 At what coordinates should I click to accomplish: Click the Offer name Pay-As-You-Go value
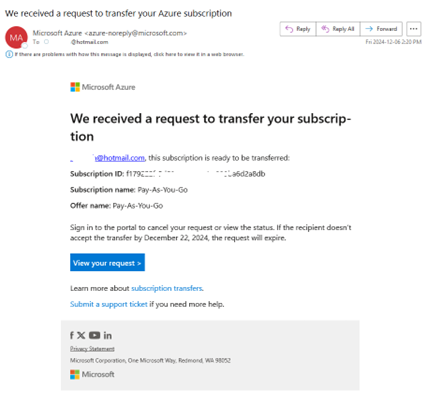(138, 206)
